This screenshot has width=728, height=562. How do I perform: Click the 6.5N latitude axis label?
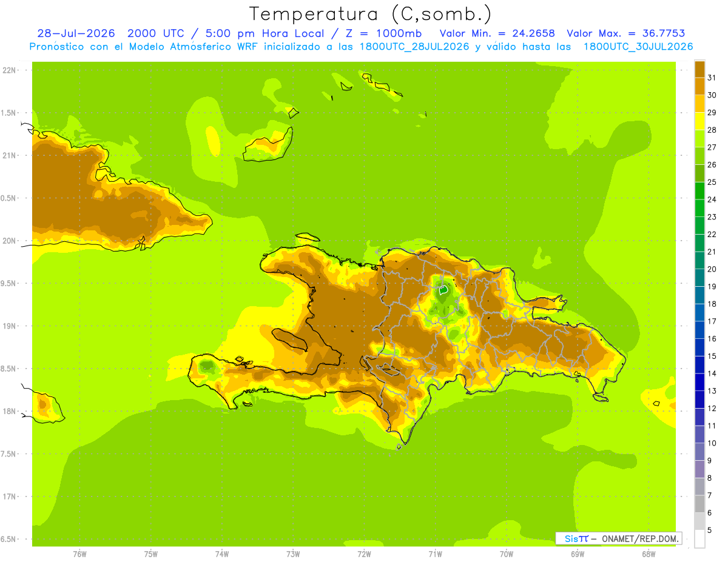coord(7,540)
